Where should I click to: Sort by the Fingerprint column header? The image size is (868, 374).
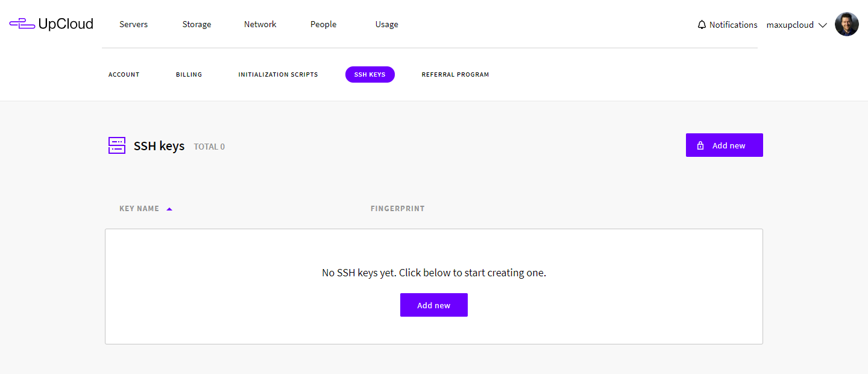[x=397, y=209]
